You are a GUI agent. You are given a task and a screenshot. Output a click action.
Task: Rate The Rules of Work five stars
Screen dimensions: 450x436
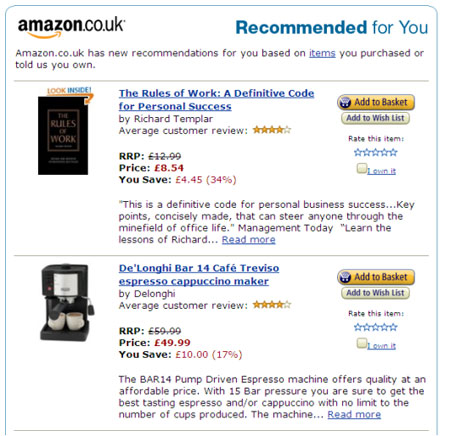[394, 153]
